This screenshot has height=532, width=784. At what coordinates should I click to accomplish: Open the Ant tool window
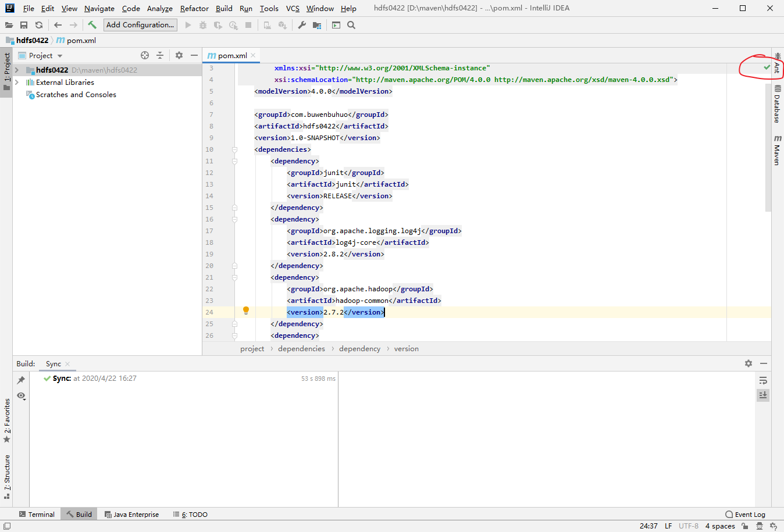(x=777, y=63)
